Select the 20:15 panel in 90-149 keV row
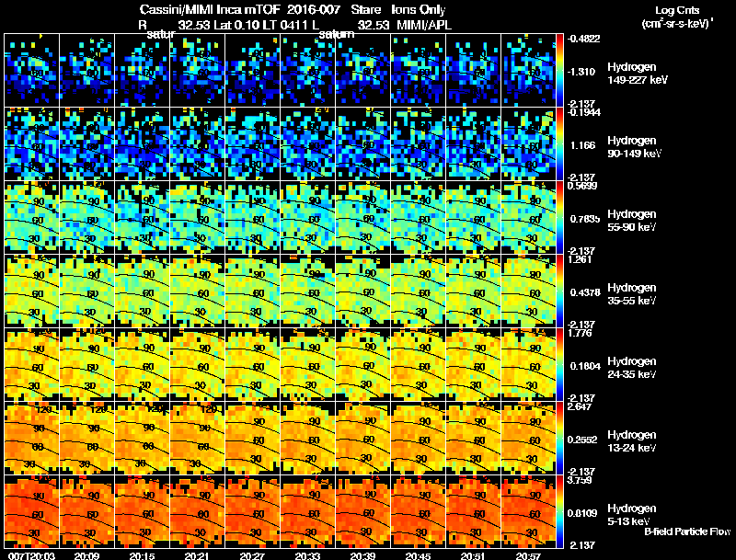The height and width of the screenshot is (560, 736). [x=143, y=143]
